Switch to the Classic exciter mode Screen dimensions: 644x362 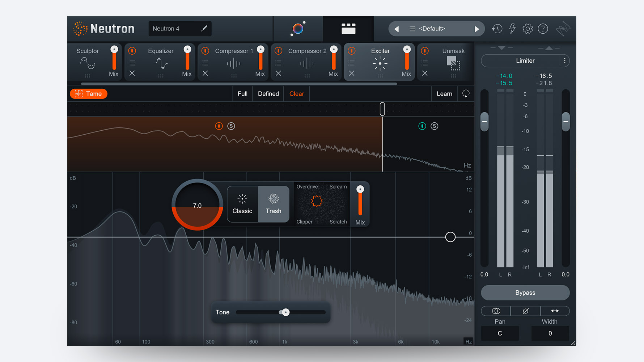[x=242, y=204]
